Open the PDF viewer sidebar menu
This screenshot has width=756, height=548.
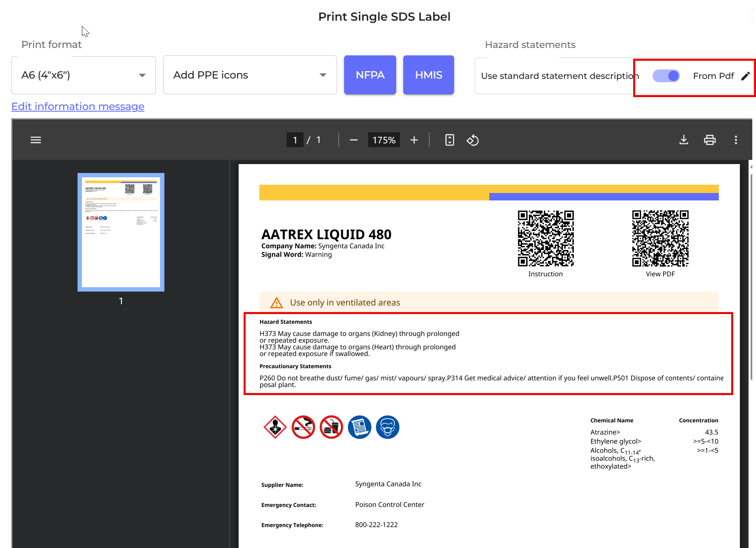(x=36, y=140)
